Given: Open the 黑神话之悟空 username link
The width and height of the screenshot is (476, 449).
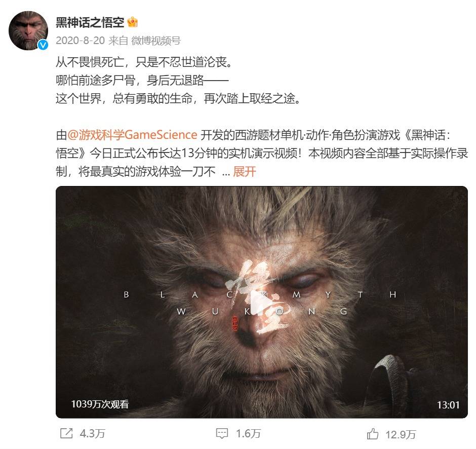Looking at the screenshot, I should tap(90, 22).
